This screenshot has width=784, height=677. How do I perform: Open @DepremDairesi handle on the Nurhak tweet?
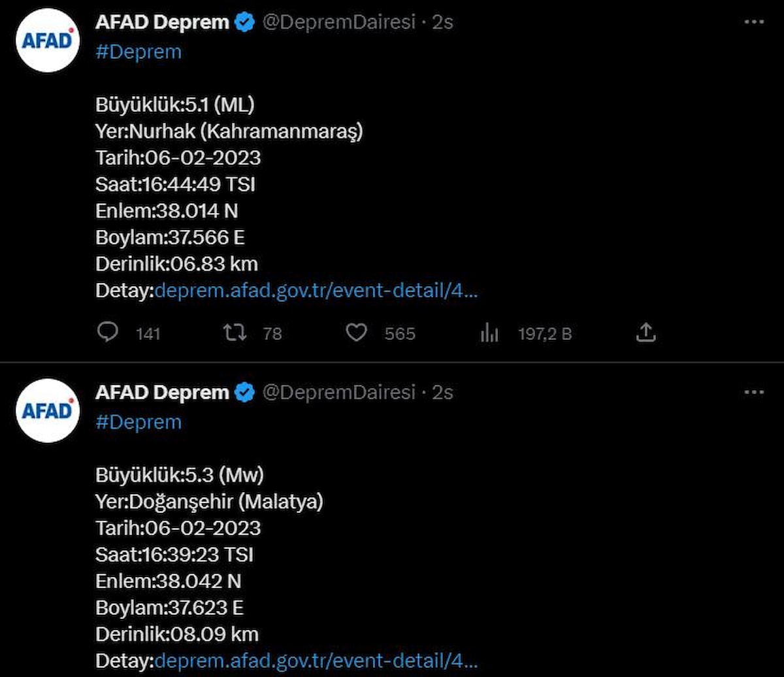click(x=338, y=23)
